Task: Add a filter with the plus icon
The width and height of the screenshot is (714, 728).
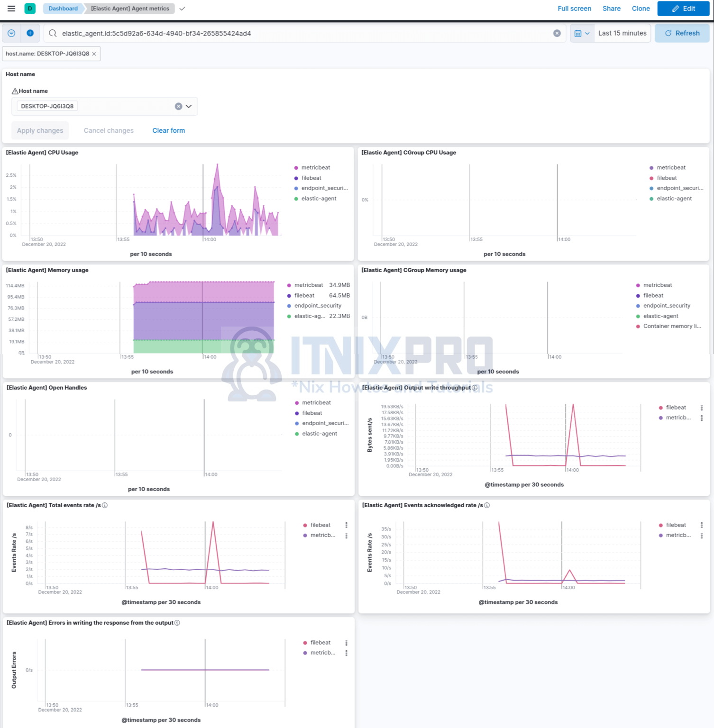Action: 30,33
